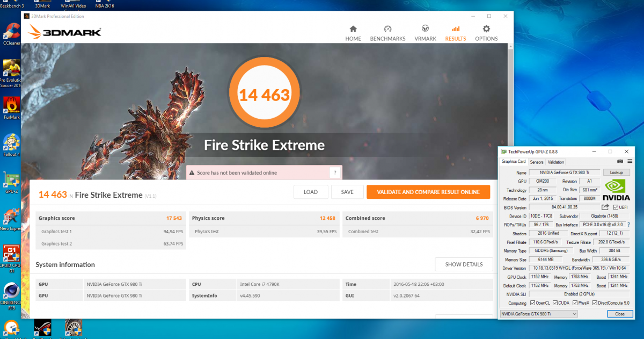This screenshot has height=339, width=644.
Task: Click the Graphics test 1 result row
Action: click(112, 232)
